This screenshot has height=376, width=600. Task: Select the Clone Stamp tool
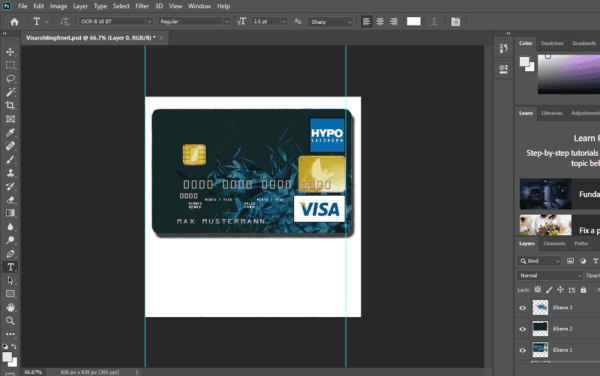(x=10, y=173)
